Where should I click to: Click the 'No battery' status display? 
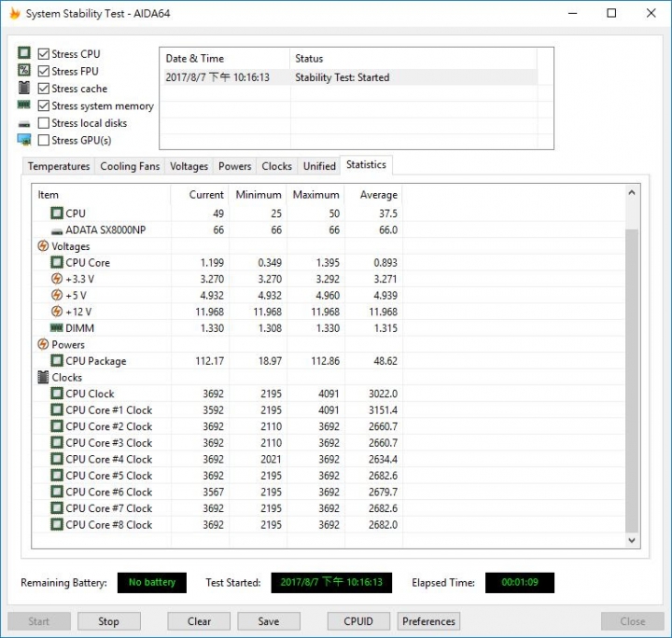tap(152, 582)
